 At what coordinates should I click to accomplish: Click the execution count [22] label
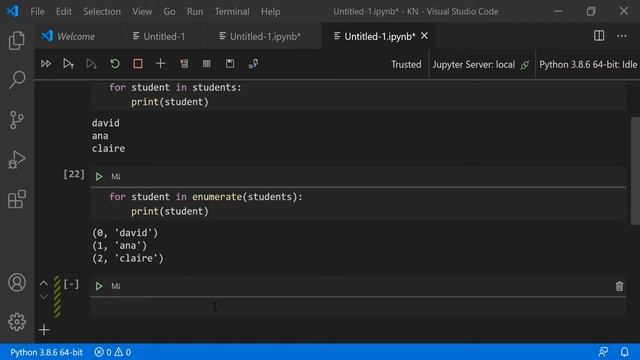tap(74, 174)
